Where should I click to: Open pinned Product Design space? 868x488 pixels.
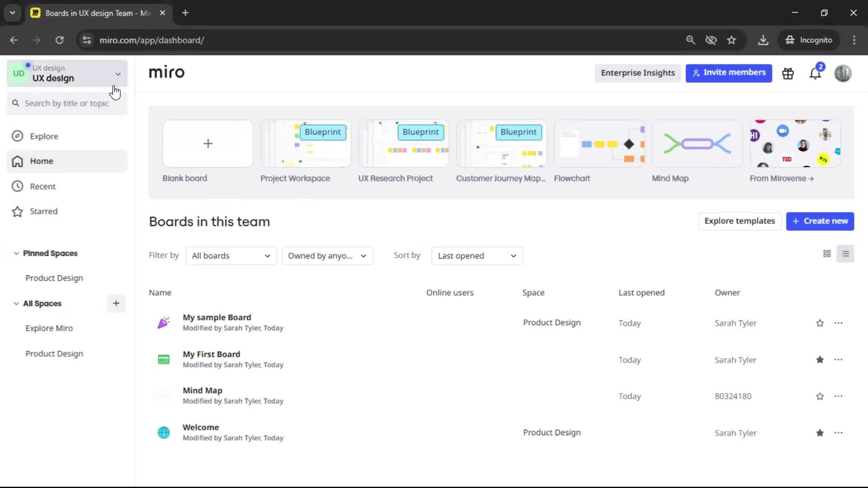(54, 278)
